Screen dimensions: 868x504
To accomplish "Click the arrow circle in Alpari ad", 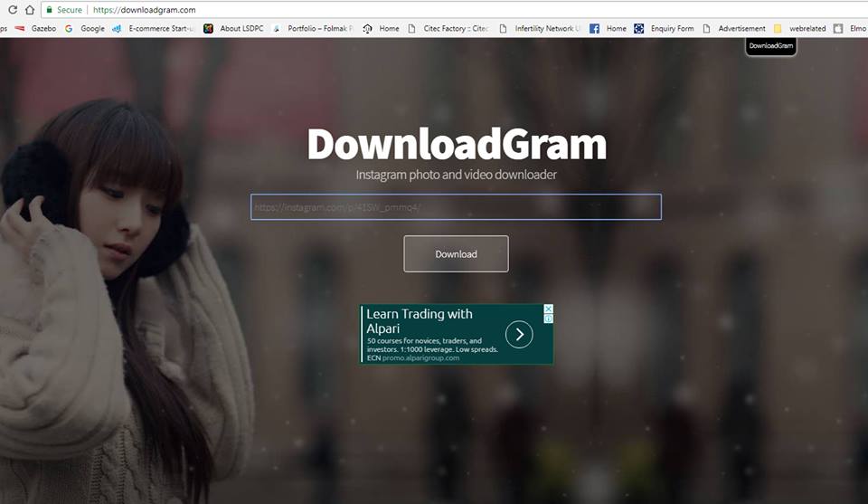I will click(518, 335).
